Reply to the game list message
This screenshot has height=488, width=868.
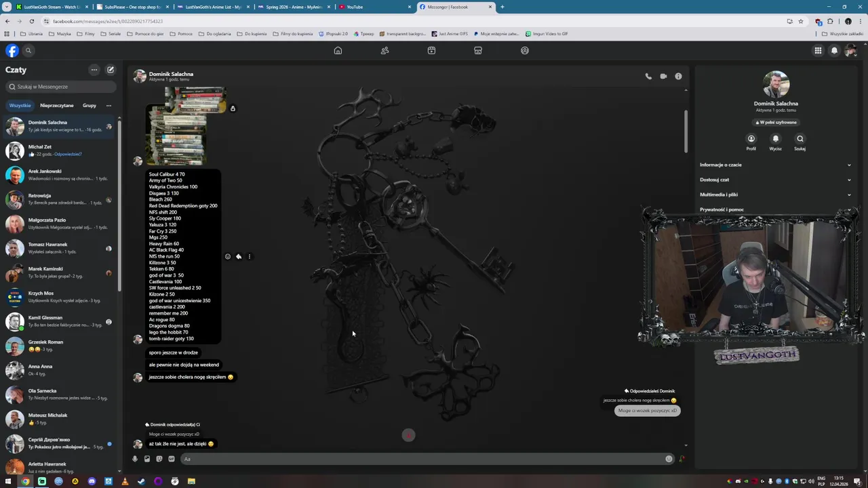(x=239, y=257)
